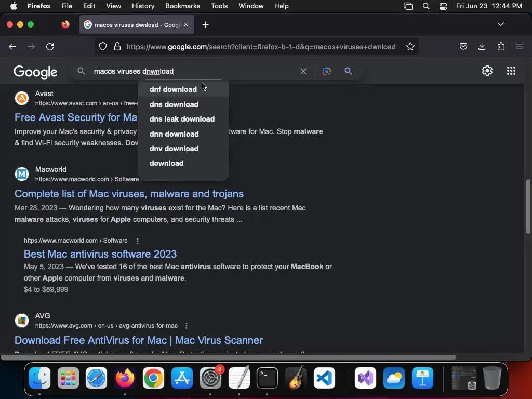This screenshot has height=399, width=532.
Task: Open more options for AVG result
Action: pos(187,326)
